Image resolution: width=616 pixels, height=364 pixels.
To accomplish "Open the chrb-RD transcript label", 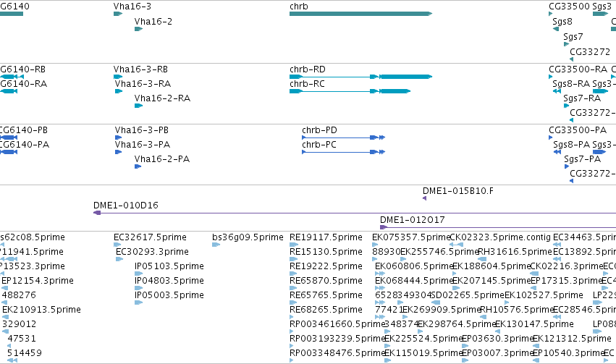I will pyautogui.click(x=308, y=69).
